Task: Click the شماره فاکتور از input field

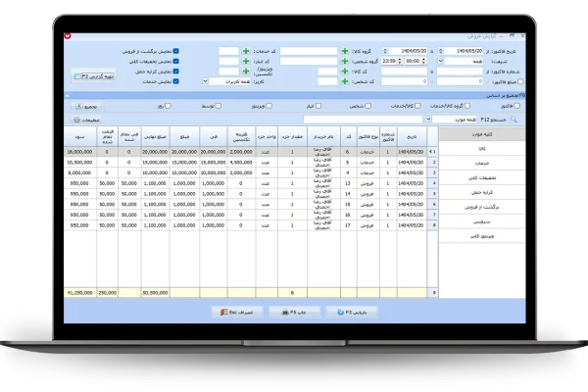Action: pos(460,72)
